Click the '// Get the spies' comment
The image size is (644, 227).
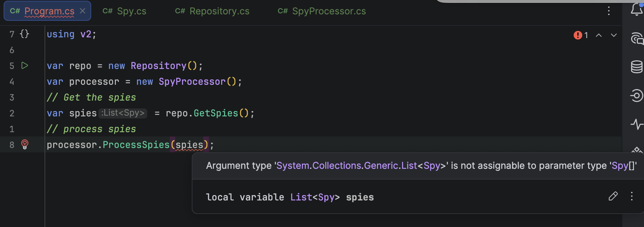[91, 97]
